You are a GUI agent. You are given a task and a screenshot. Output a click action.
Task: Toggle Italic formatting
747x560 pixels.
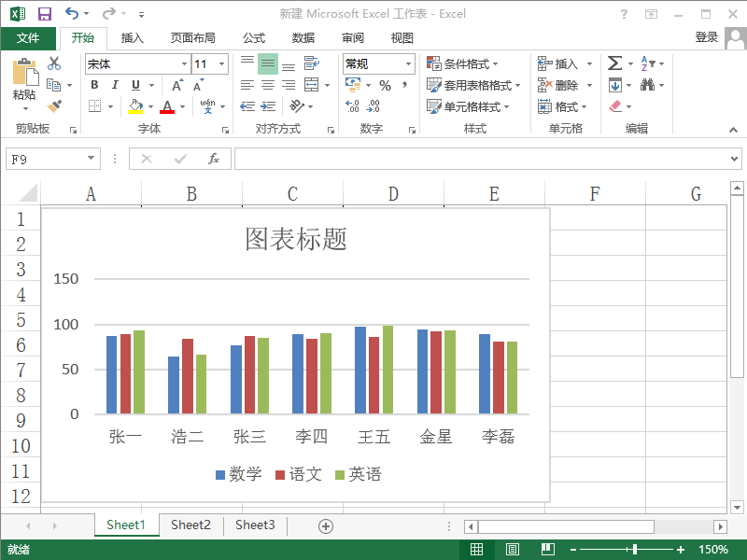[x=115, y=85]
